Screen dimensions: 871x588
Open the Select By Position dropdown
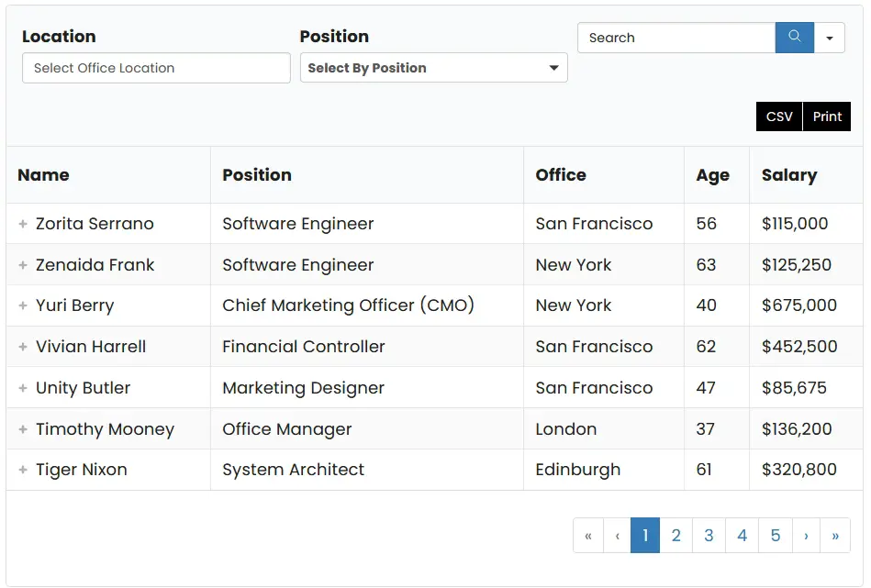pos(434,68)
